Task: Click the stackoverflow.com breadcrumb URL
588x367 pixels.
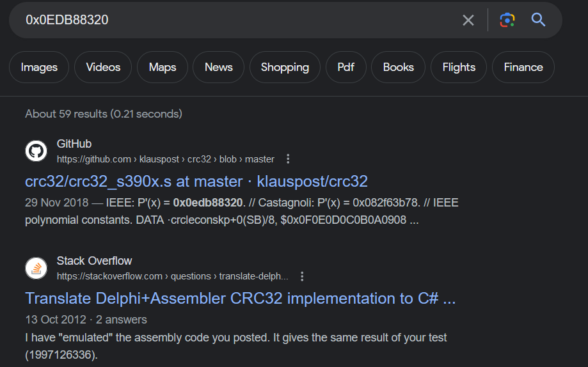Action: tap(173, 276)
